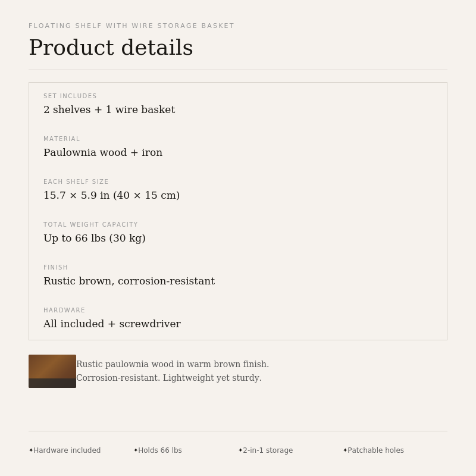
Task: Click the 15.7 × 5.9 in shelf size
Action: click(112, 195)
